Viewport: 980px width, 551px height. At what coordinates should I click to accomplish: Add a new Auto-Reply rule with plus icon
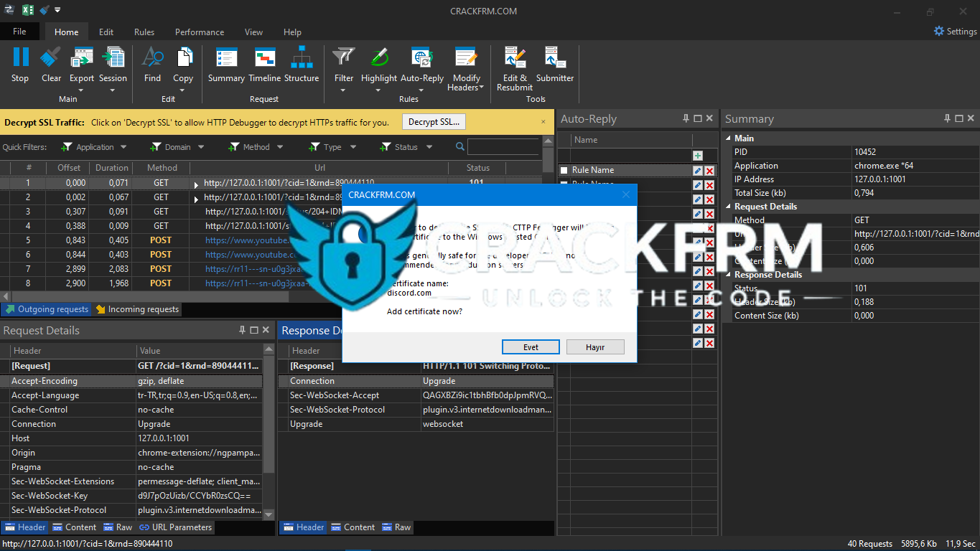point(697,156)
